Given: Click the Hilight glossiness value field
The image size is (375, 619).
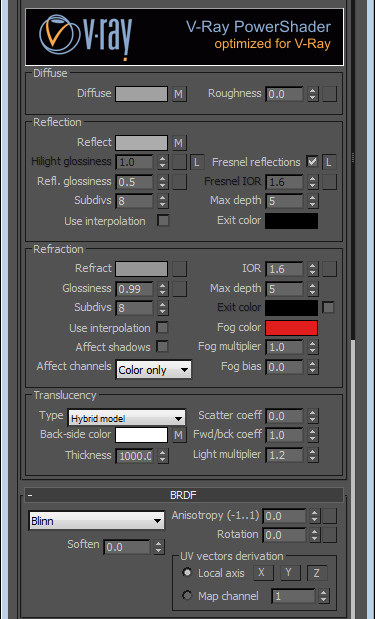Looking at the screenshot, I should (x=134, y=162).
